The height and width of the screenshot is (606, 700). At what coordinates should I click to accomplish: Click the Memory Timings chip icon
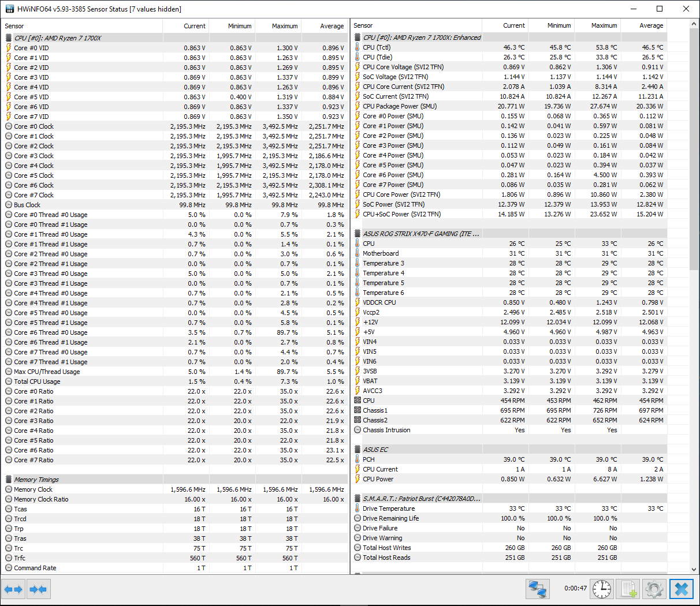[9, 480]
